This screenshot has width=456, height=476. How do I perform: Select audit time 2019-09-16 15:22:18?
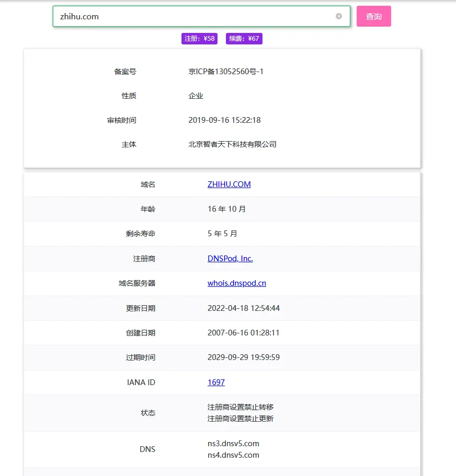tap(224, 120)
